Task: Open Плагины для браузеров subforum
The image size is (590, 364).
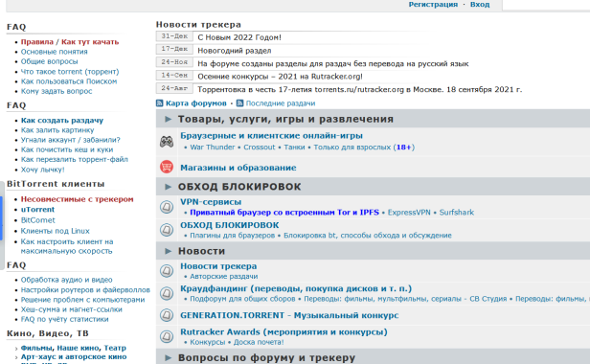Action: coord(233,236)
